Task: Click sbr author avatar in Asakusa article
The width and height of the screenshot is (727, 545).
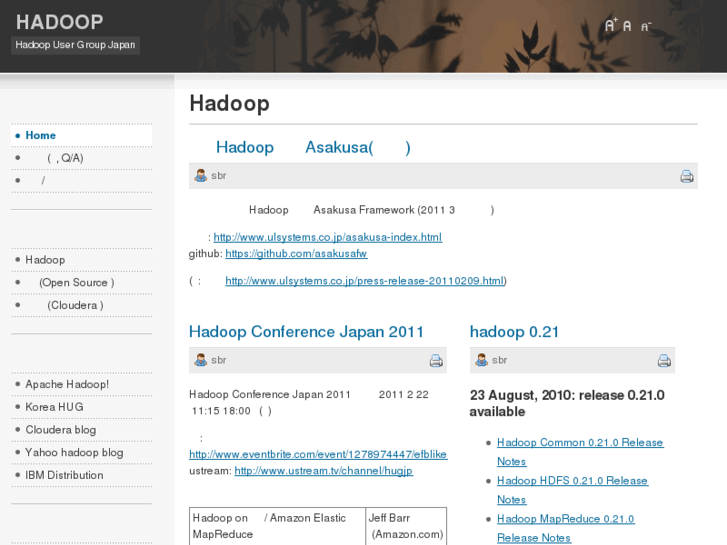Action: pyautogui.click(x=200, y=175)
